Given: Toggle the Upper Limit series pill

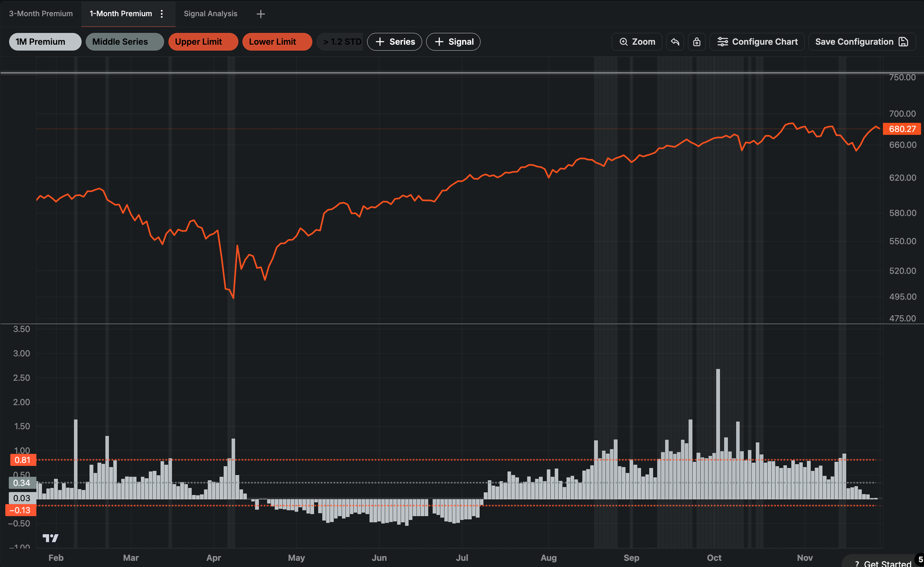Looking at the screenshot, I should coord(203,42).
